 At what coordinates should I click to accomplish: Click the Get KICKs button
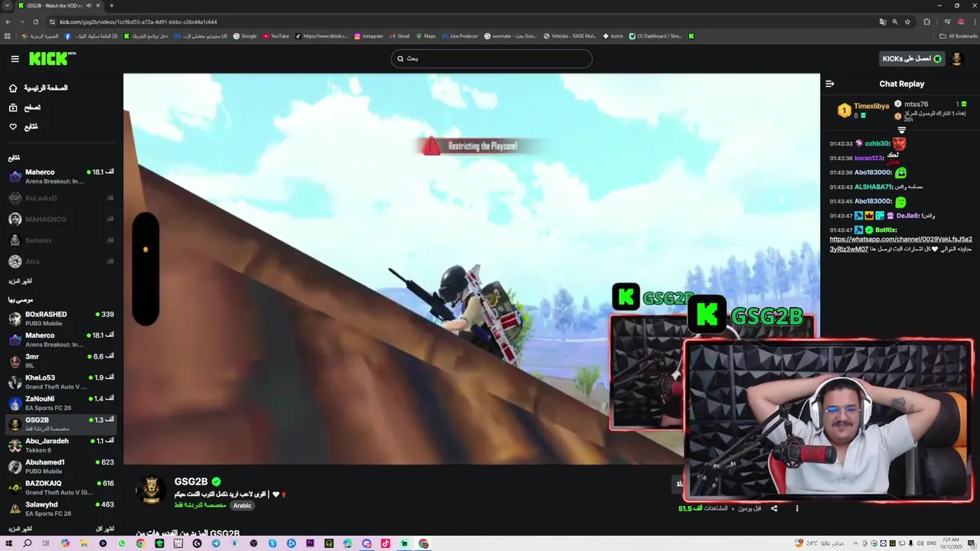913,59
